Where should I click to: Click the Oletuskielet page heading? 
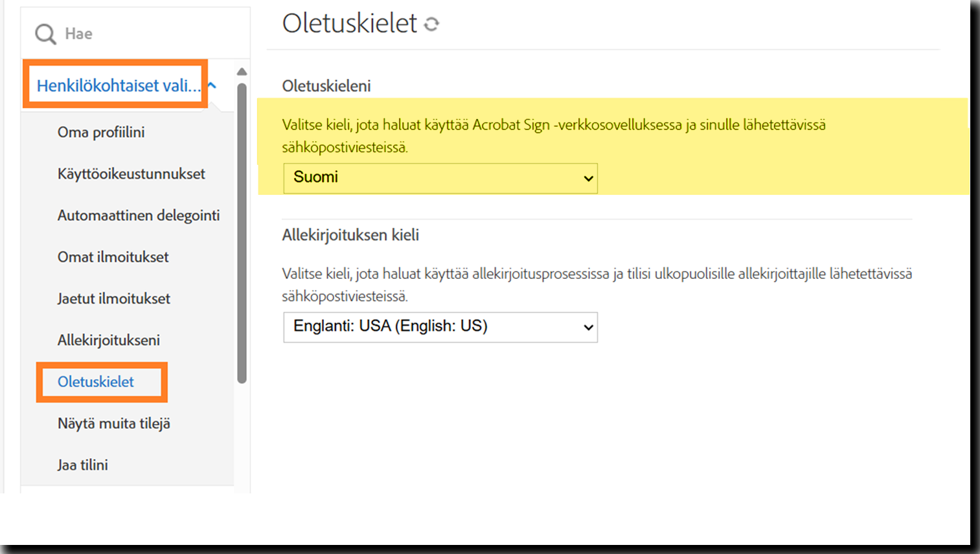[350, 23]
